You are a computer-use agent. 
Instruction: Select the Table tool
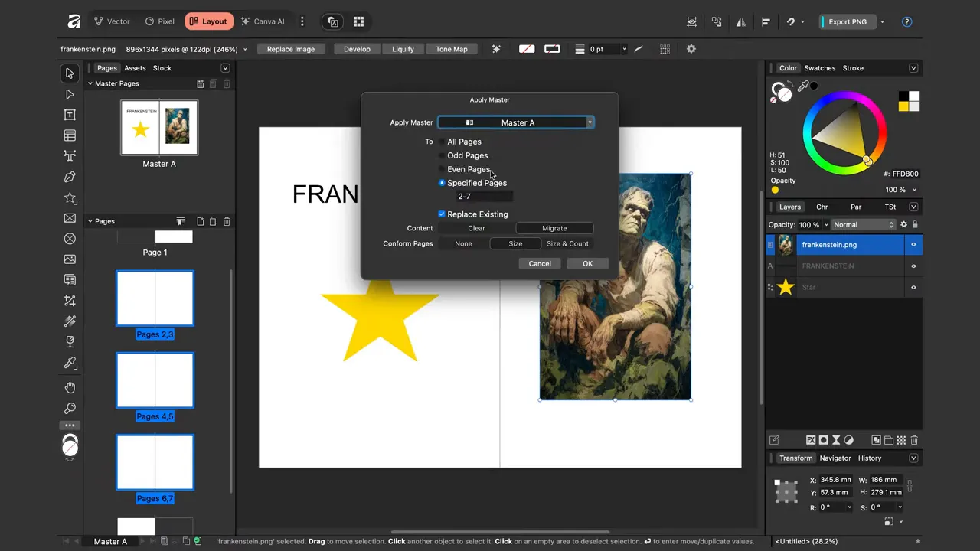pyautogui.click(x=70, y=135)
